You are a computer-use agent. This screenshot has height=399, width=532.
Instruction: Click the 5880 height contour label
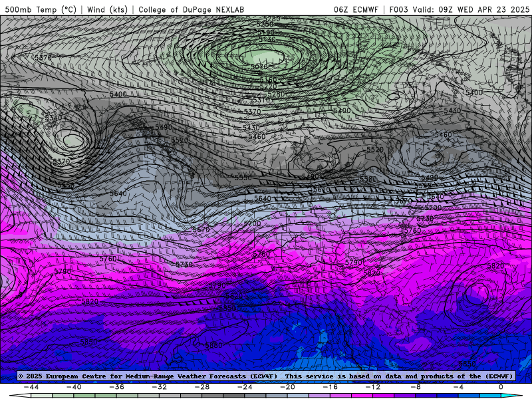tap(213, 345)
